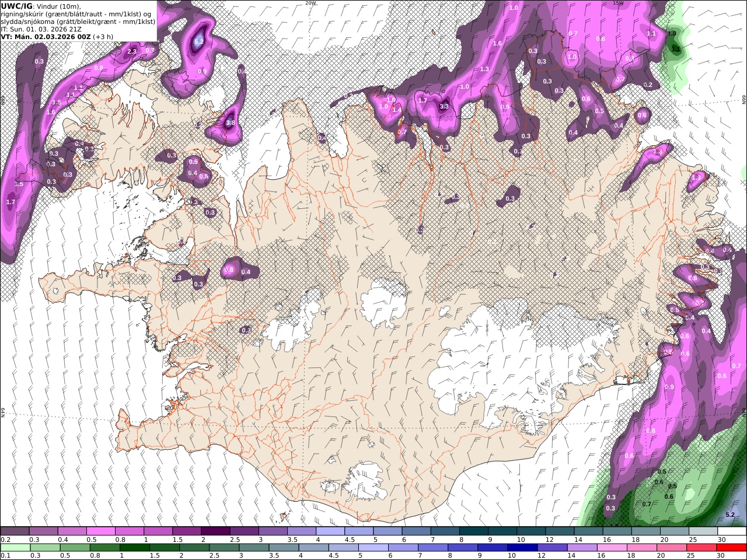747x560 pixels.
Task: Pick the bright pink snow swatch between 0.5 and 0.8
Action: [100, 531]
